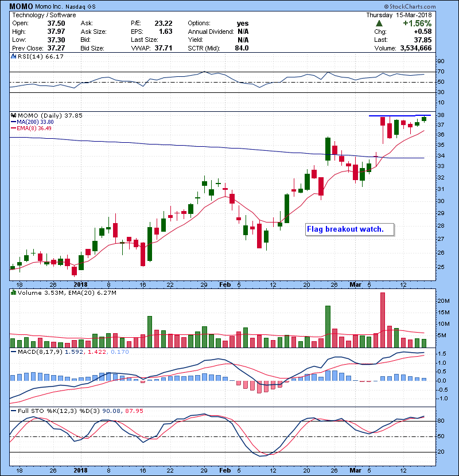Click the 'Momo Inc. Nasdaq GS' company name
The width and height of the screenshot is (459, 476).
[x=65, y=7]
